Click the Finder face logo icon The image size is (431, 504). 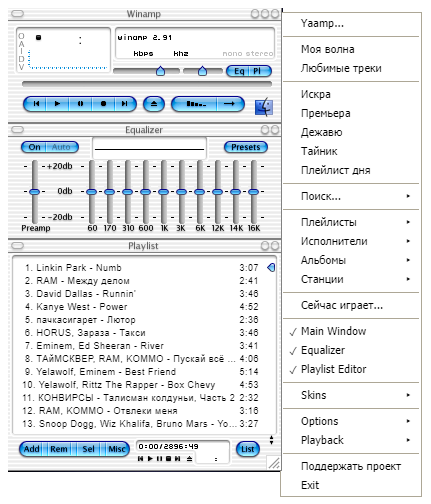[x=264, y=107]
